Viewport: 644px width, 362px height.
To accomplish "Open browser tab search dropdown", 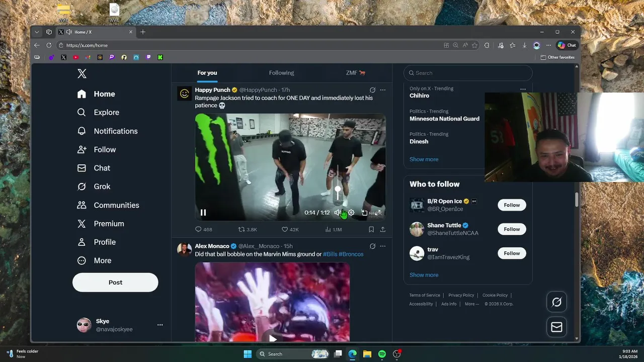I will click(x=37, y=32).
